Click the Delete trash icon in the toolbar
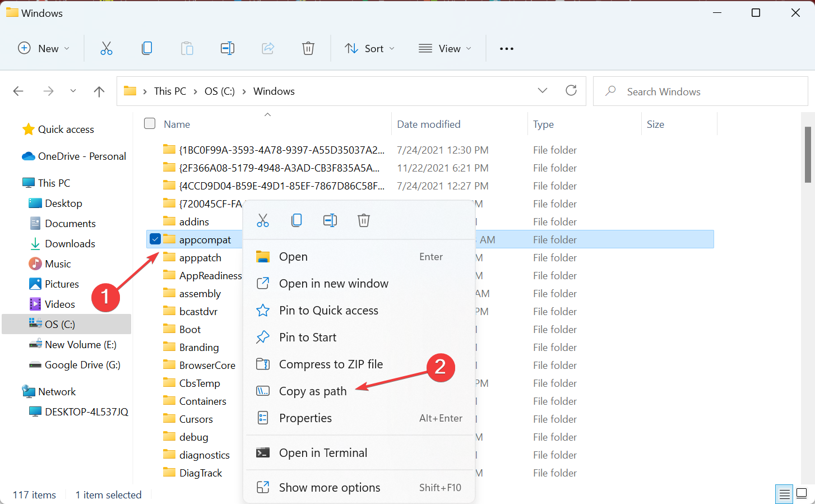Viewport: 815px width, 504px height. pyautogui.click(x=308, y=49)
